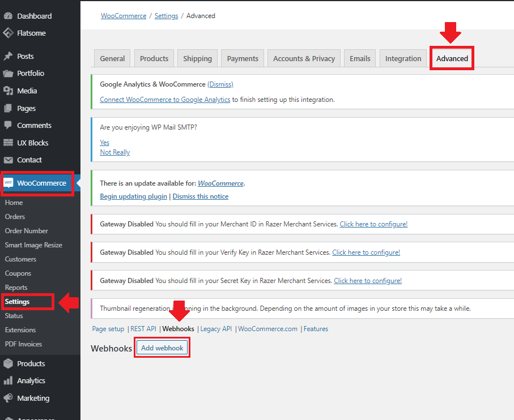Switch to the Shipping tab

tap(197, 58)
